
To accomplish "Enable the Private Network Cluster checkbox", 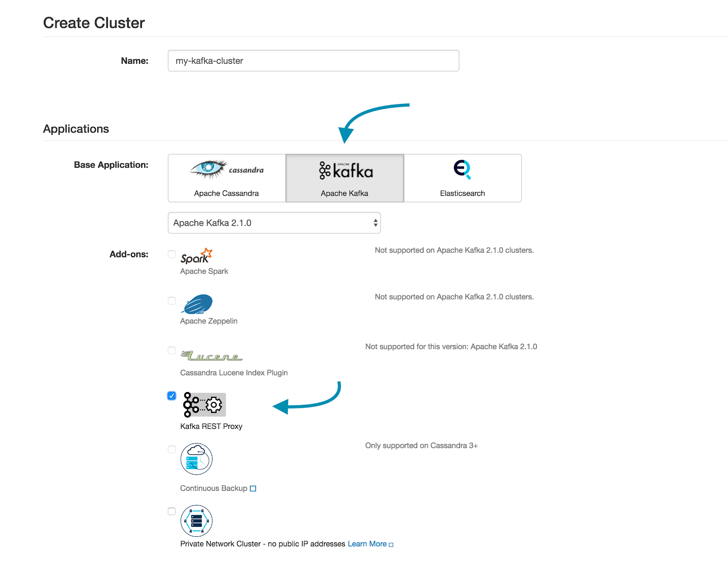I will (x=172, y=511).
